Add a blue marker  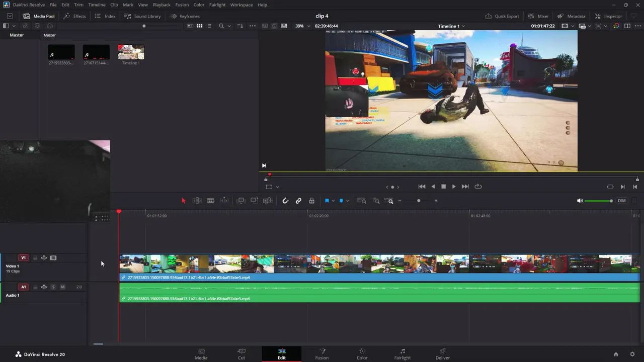(x=341, y=201)
